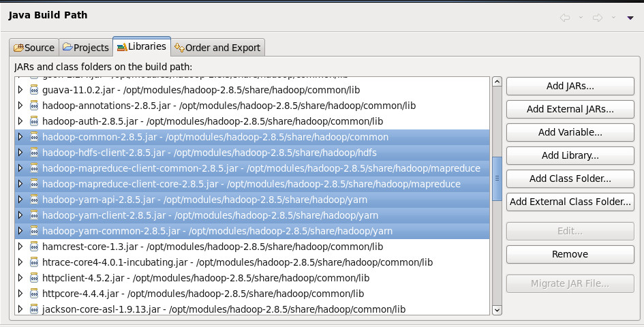Screen dimensions: 644x327
Task: Click Add External JARs... button
Action: tap(570, 109)
